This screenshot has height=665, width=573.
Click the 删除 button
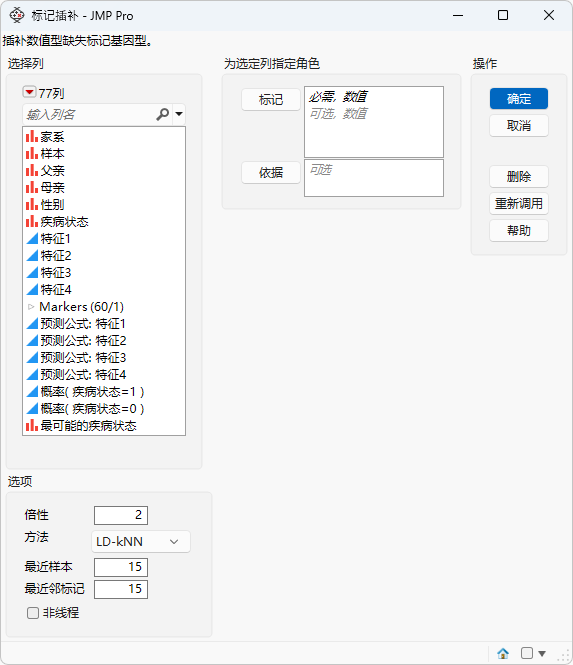coord(519,176)
